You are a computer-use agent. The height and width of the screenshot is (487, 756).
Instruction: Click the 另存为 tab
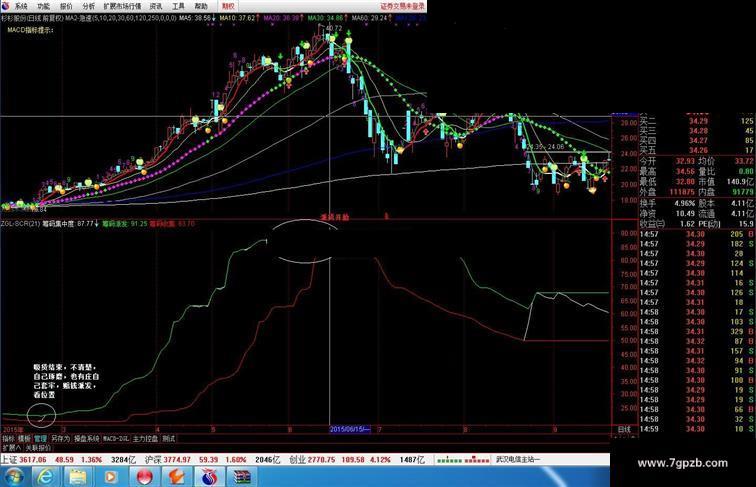click(60, 438)
